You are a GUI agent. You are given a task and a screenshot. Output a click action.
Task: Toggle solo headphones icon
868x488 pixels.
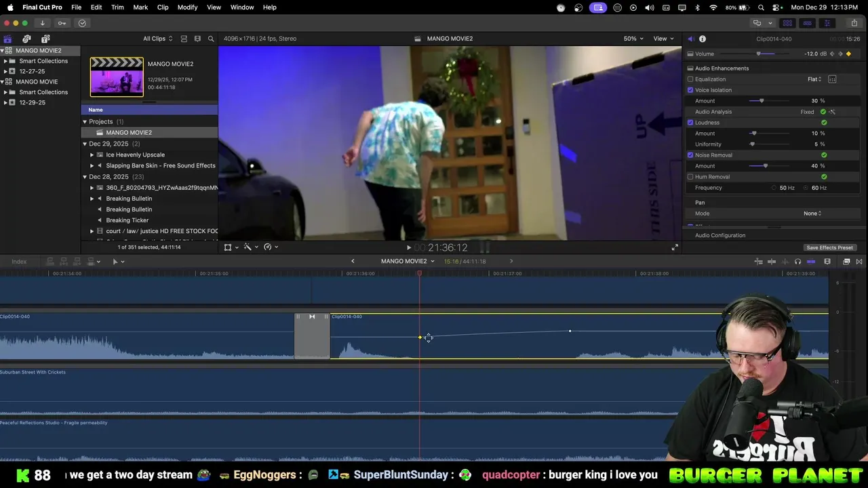pyautogui.click(x=797, y=262)
